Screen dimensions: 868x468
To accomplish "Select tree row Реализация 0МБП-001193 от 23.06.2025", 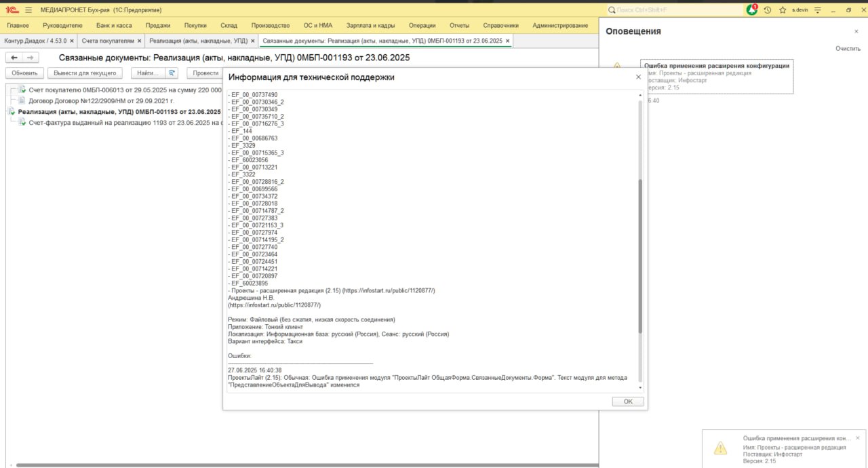I will (119, 111).
